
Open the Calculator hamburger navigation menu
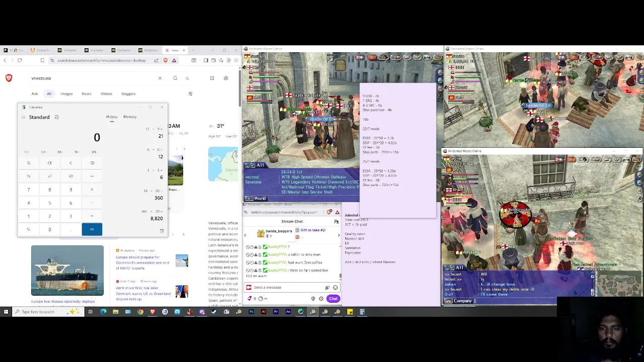coord(24,117)
